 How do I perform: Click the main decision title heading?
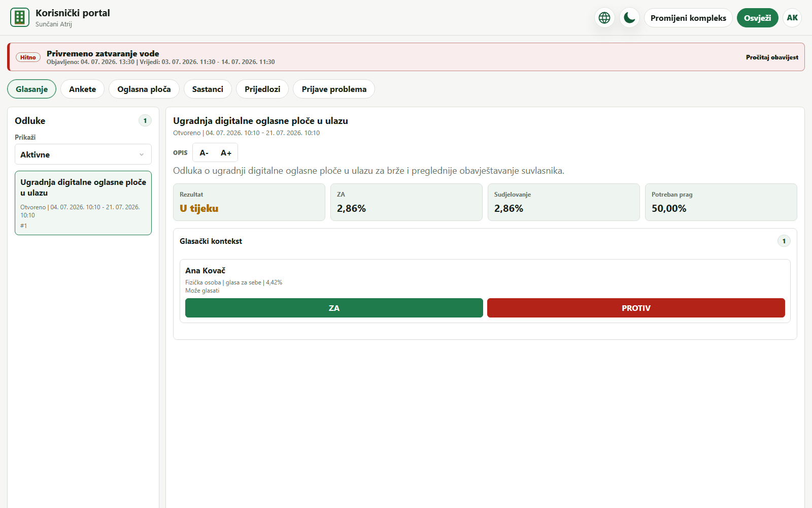[260, 121]
